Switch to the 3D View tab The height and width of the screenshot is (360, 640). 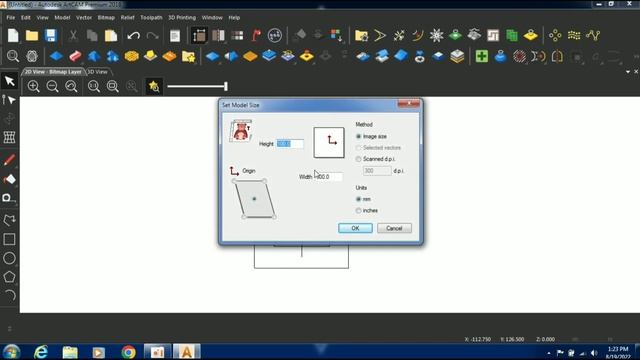click(98, 72)
